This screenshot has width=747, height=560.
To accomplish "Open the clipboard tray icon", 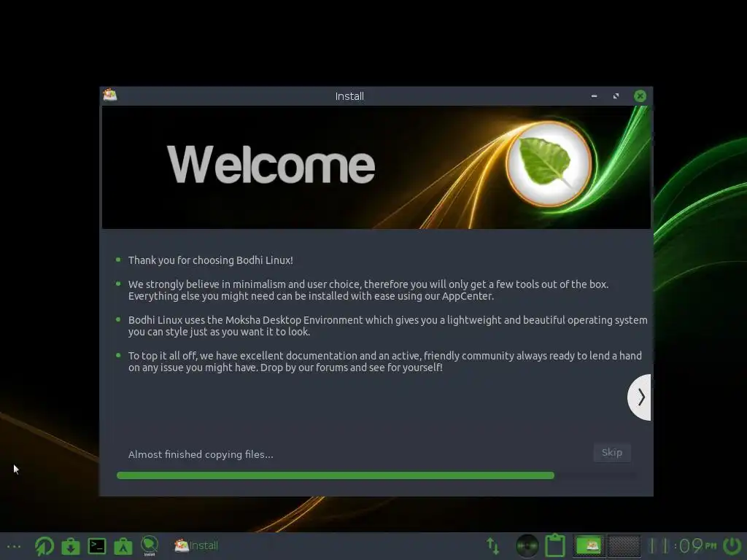I will click(555, 545).
